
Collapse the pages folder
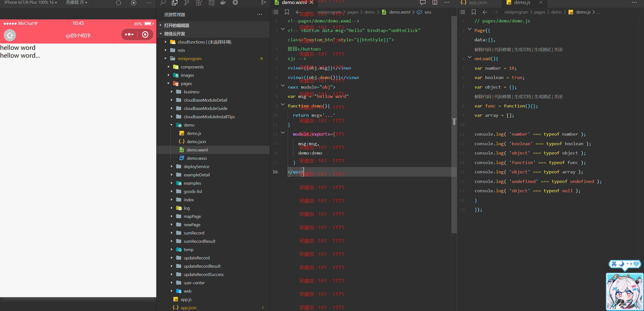[169, 84]
